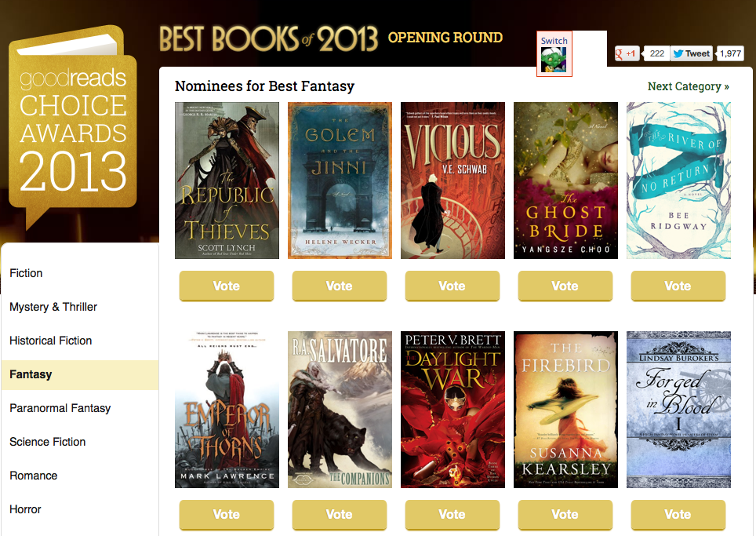Click the 222 share count bubble
Screen dimensions: 756x536
[656, 53]
